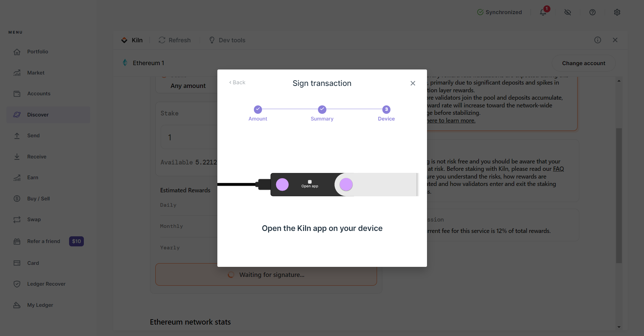Click the $10 referral badge
The height and width of the screenshot is (336, 644).
tap(76, 241)
